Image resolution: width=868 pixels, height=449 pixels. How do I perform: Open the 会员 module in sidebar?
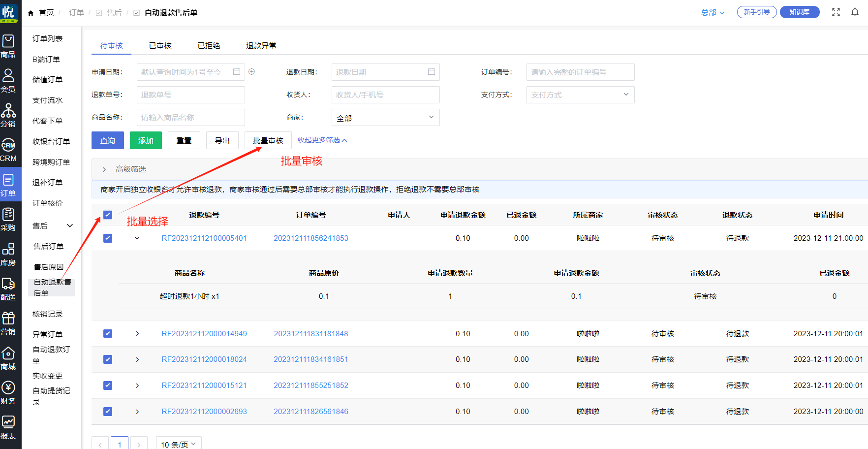click(8, 81)
